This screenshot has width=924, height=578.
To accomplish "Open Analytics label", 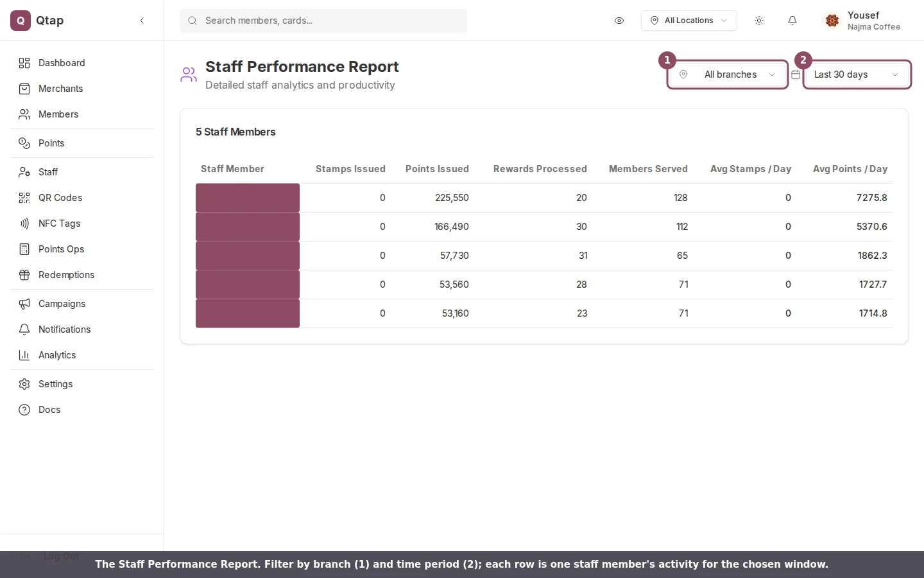I will 57,355.
